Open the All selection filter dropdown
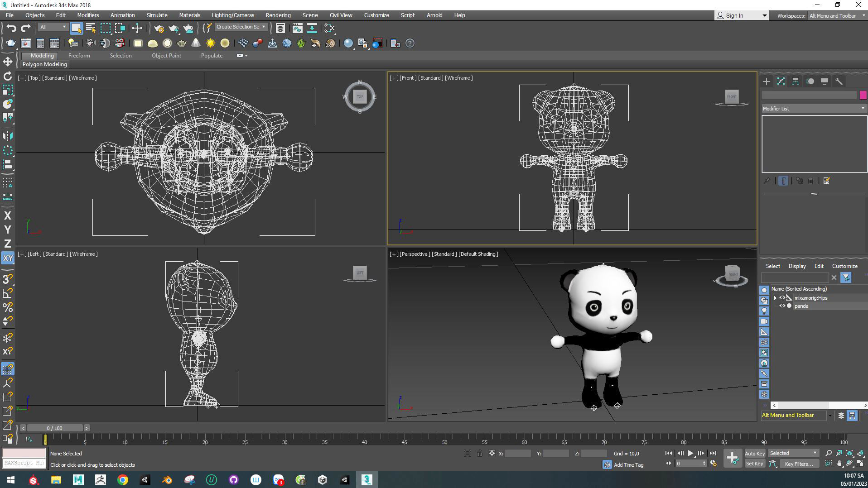 pos(53,27)
